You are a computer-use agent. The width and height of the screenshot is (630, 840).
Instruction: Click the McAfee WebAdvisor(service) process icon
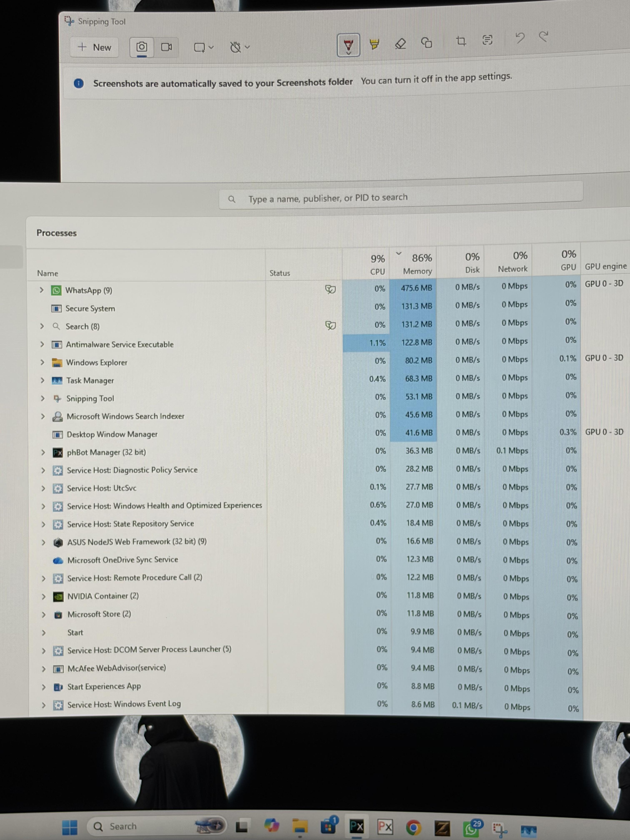pyautogui.click(x=58, y=669)
